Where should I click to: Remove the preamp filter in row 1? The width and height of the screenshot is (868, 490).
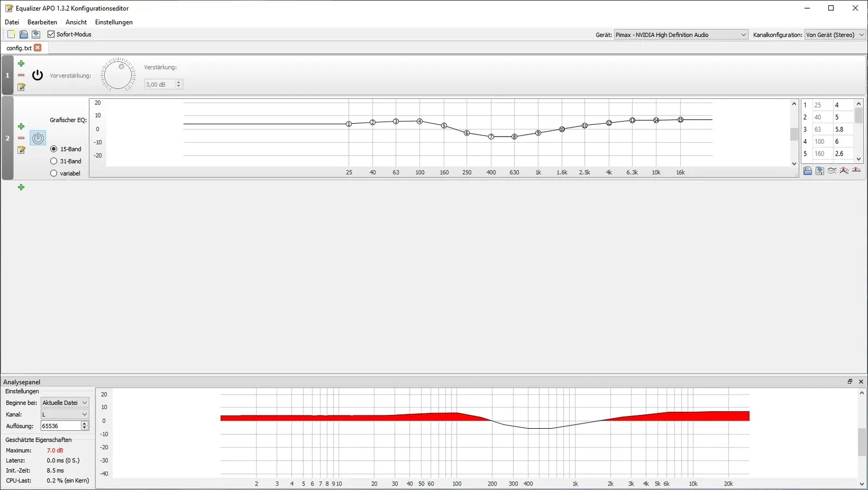pos(21,75)
